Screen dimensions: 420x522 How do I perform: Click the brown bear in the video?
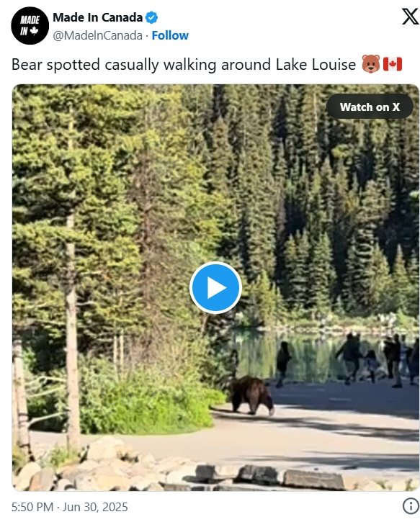[251, 396]
